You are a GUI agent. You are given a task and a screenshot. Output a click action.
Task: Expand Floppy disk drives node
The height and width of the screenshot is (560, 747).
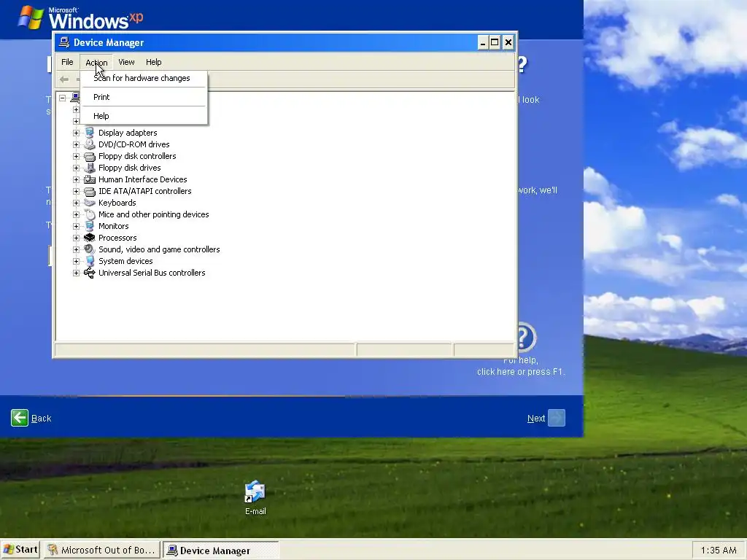76,168
